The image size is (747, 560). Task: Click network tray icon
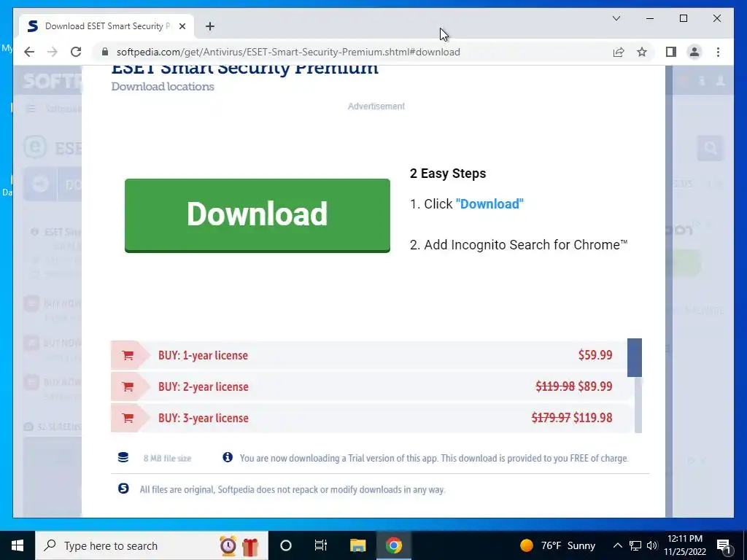point(635,545)
